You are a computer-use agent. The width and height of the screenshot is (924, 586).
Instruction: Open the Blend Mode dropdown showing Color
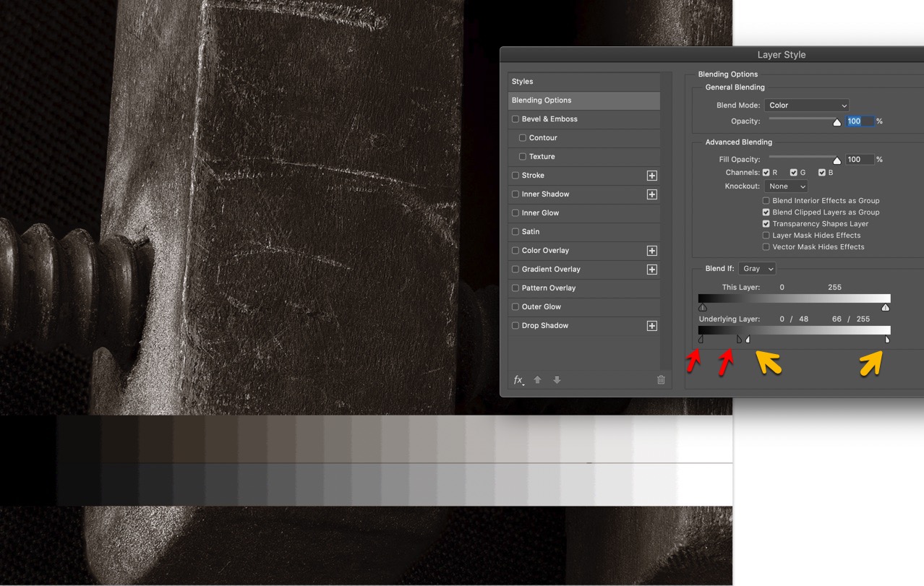point(806,105)
